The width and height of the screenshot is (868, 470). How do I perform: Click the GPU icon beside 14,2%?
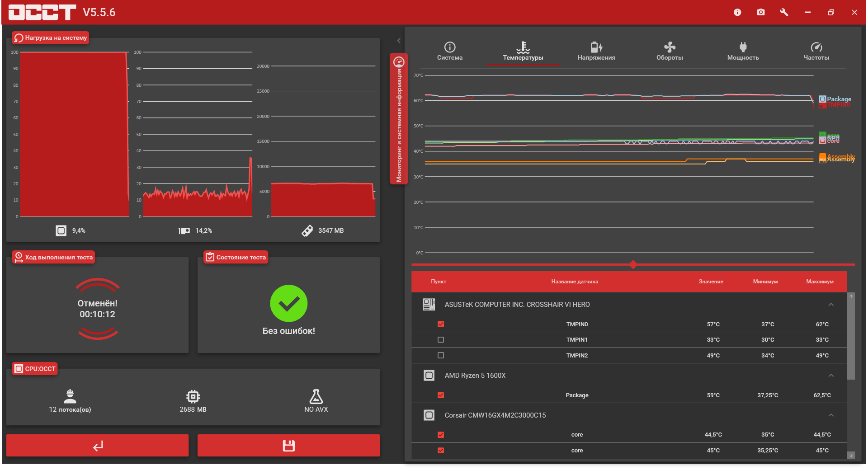click(x=184, y=231)
